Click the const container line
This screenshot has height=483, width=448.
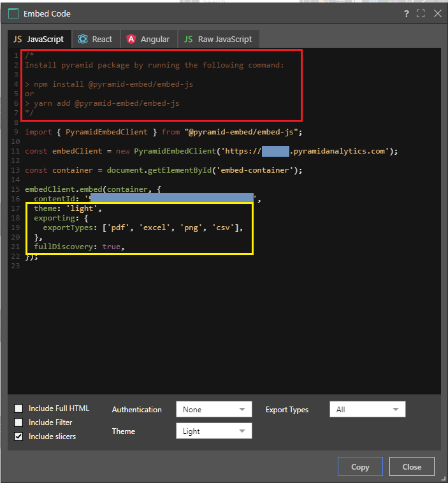(x=164, y=170)
